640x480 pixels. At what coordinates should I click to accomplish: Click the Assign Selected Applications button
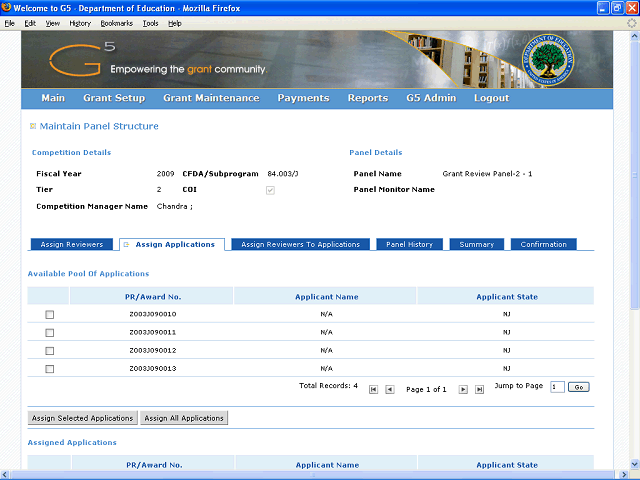pos(82,418)
